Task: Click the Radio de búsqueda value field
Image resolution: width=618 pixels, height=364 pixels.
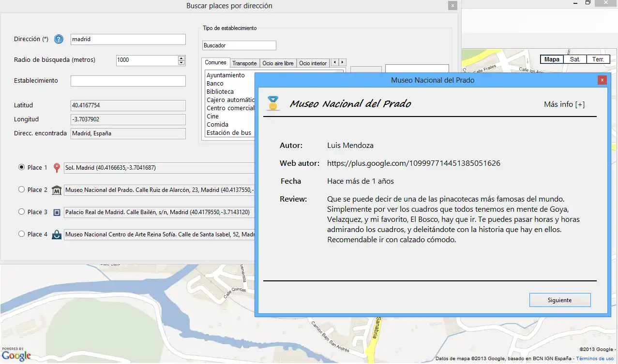Action: click(x=148, y=60)
